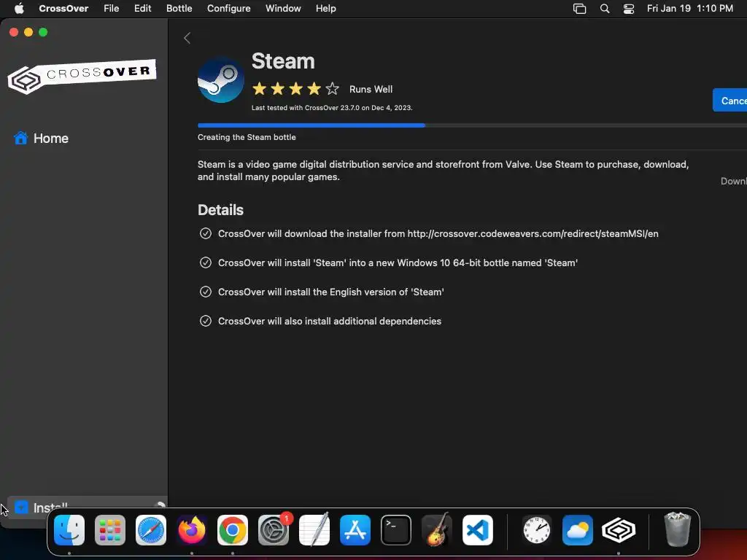Launch Google Chrome from the Dock
The width and height of the screenshot is (747, 560).
[x=233, y=530]
